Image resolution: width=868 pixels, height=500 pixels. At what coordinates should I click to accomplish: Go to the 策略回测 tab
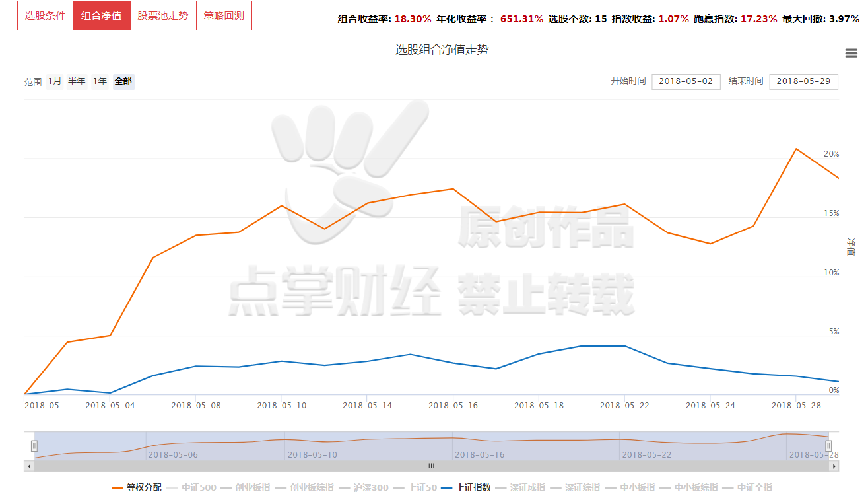pyautogui.click(x=224, y=15)
